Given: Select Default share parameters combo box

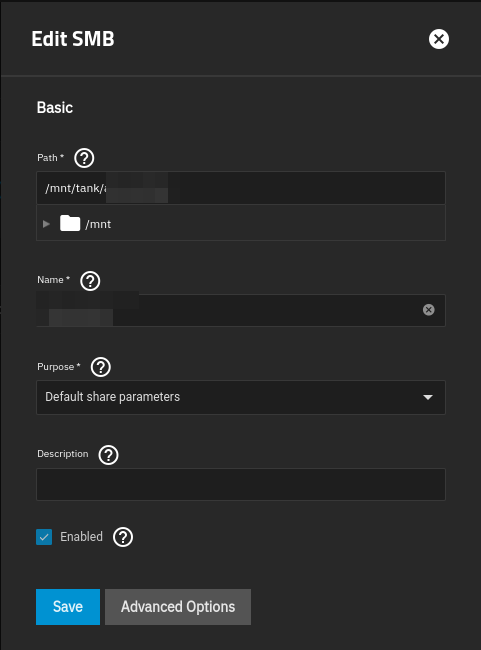Looking at the screenshot, I should click(241, 397).
